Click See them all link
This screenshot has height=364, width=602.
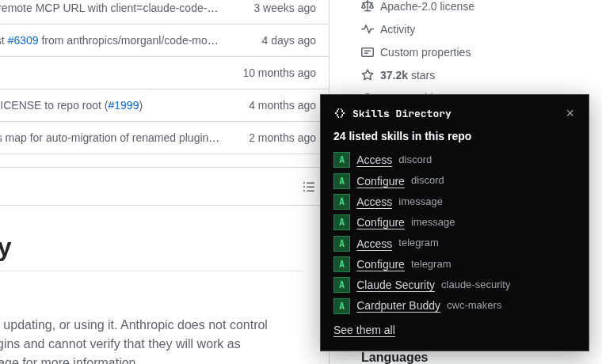tap(364, 330)
